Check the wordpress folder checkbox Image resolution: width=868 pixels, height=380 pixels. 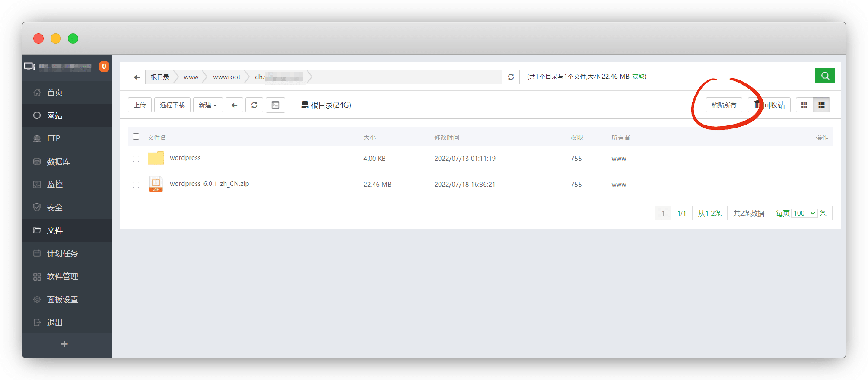136,159
